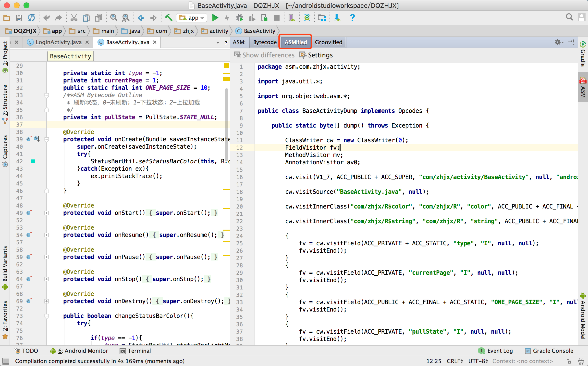588x366 pixels.
Task: Open the ASM panel gear settings dropdown
Action: pos(559,42)
